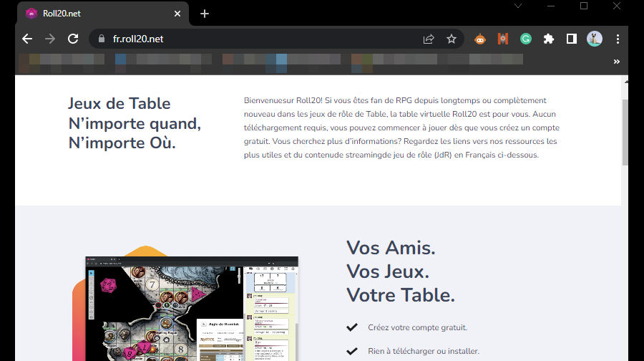Click the "Vos Amis." heading

pos(391,248)
